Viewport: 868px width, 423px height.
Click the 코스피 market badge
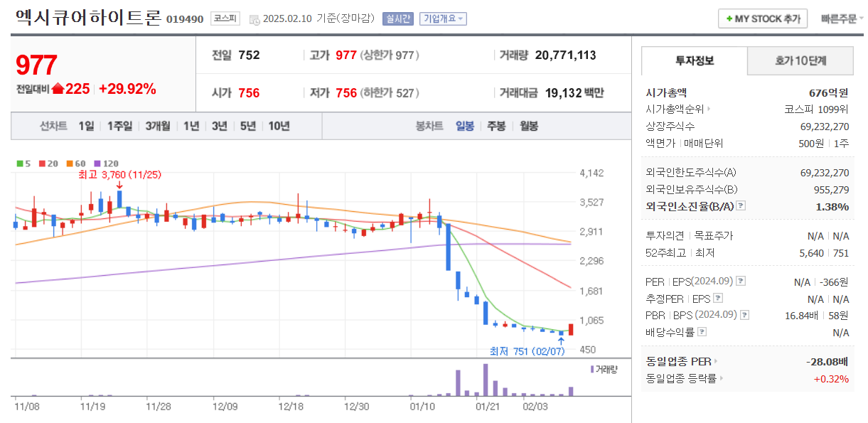click(225, 19)
